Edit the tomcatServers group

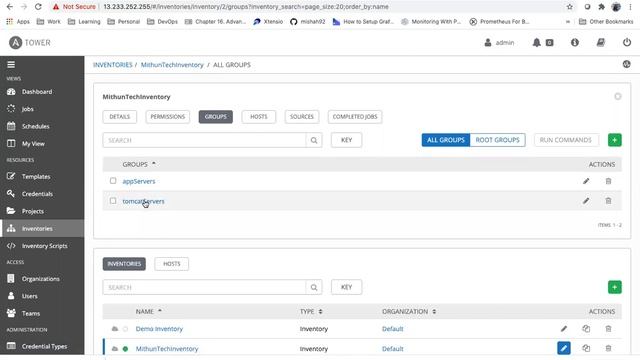click(x=586, y=201)
